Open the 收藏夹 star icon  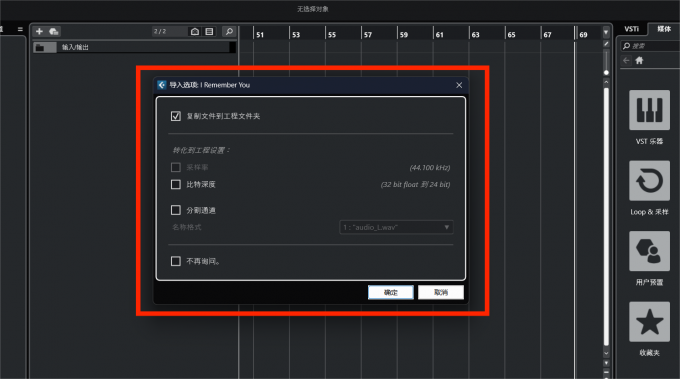pos(649,322)
